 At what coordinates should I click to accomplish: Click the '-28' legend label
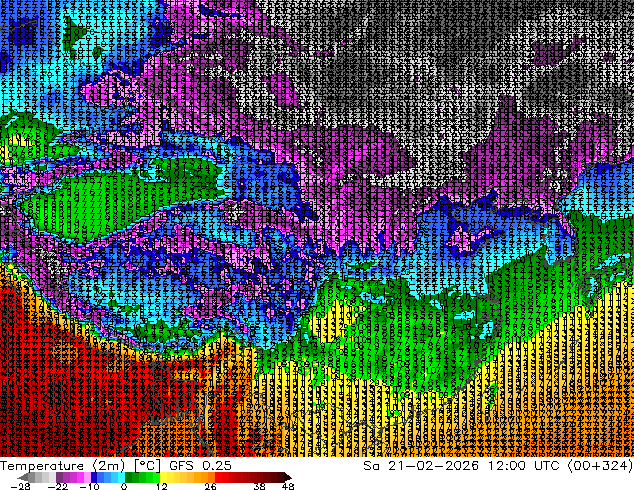pyautogui.click(x=20, y=486)
